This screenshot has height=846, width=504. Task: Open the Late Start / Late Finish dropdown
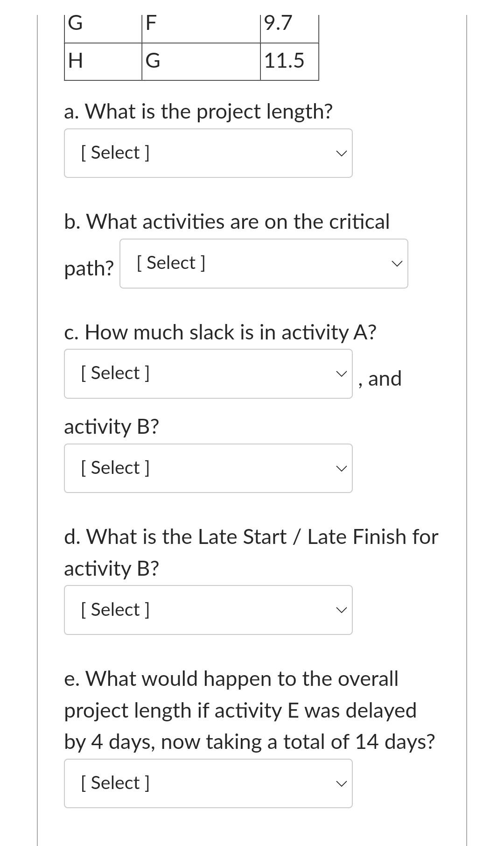(x=208, y=610)
